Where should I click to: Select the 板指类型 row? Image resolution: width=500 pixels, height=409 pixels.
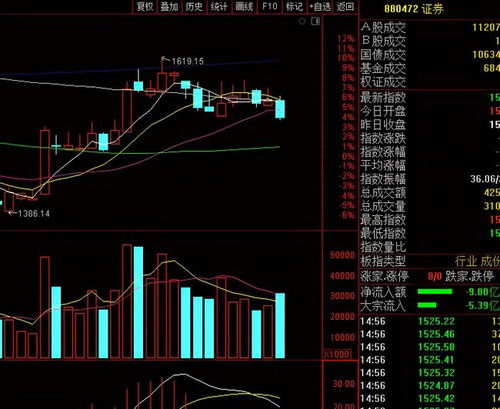point(430,261)
